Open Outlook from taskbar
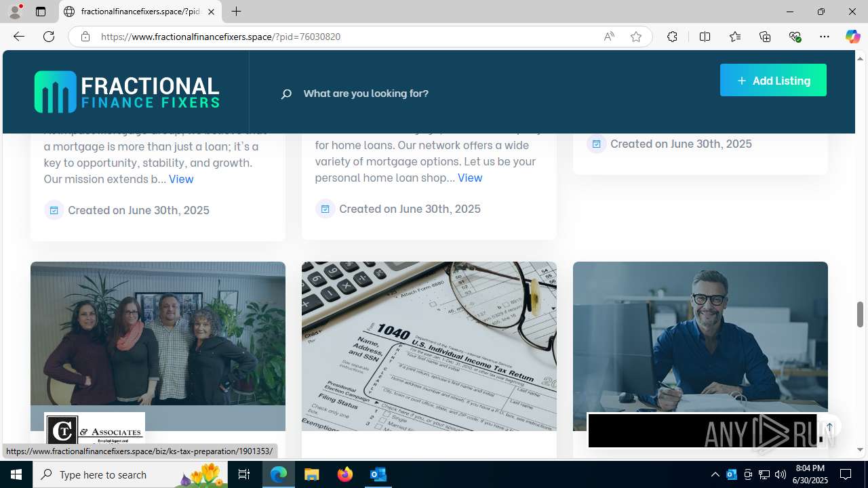 (x=378, y=474)
